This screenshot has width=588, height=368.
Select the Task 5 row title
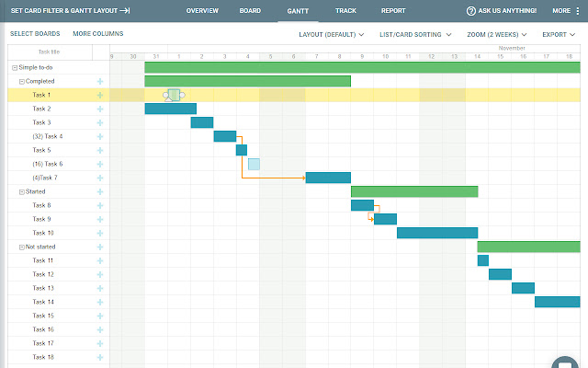click(41, 150)
